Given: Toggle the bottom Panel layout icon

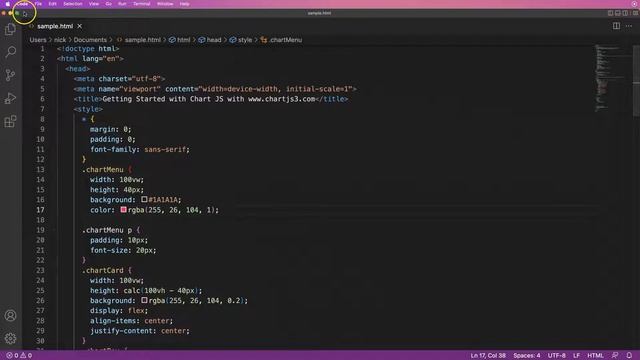Looking at the screenshot, I should coord(618,13).
